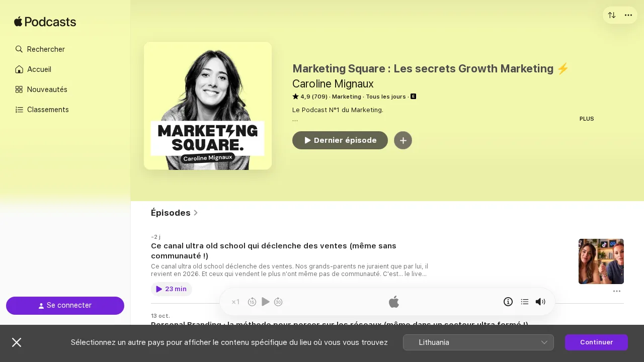The height and width of the screenshot is (362, 644).
Task: Adjust volume with speaker icon
Action: (x=540, y=302)
